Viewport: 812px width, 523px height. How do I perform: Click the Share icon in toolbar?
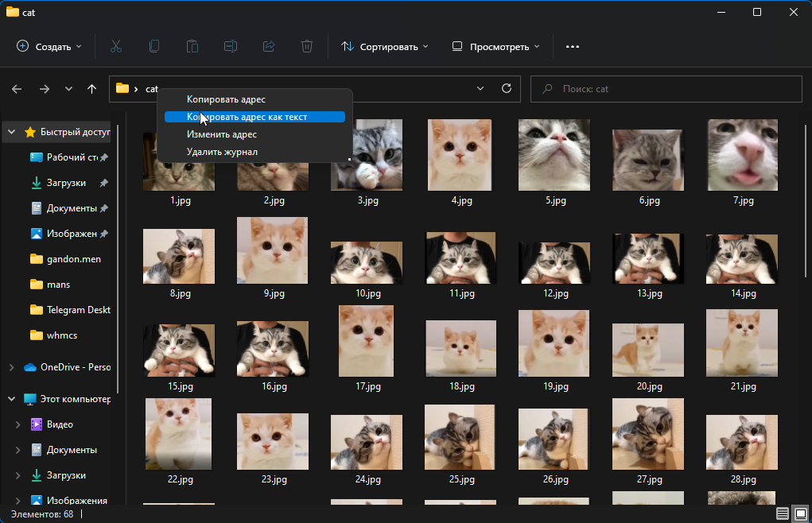(269, 47)
